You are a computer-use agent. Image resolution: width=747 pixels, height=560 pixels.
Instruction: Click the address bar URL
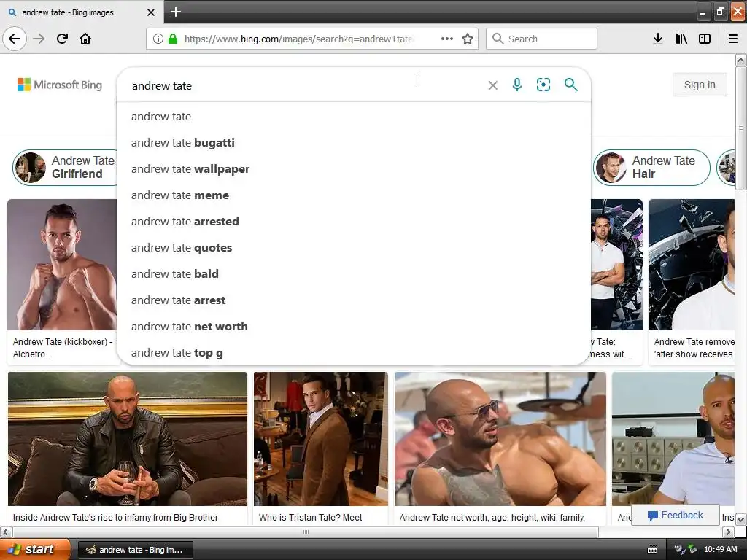299,39
